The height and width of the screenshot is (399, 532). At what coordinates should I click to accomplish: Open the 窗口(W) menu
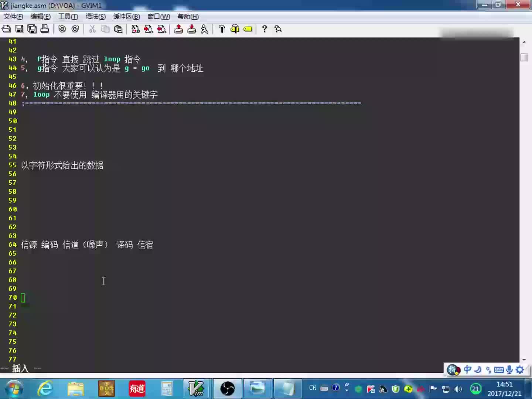159,17
